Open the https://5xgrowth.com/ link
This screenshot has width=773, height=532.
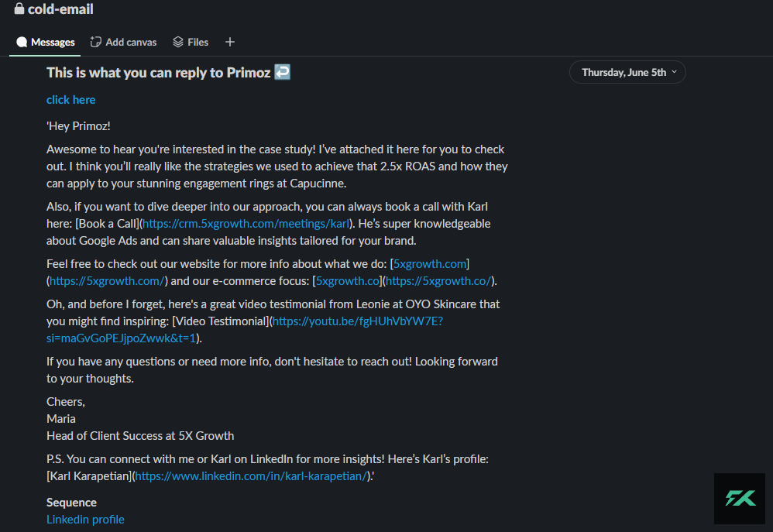coord(107,281)
